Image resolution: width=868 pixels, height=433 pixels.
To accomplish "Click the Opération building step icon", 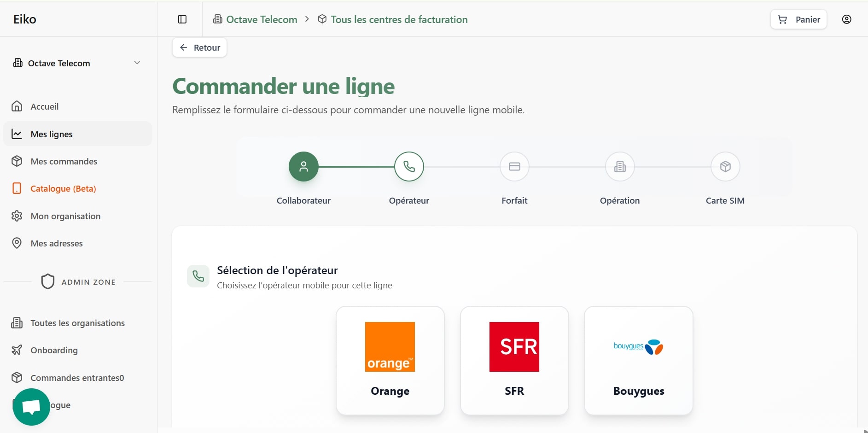I will (x=620, y=166).
